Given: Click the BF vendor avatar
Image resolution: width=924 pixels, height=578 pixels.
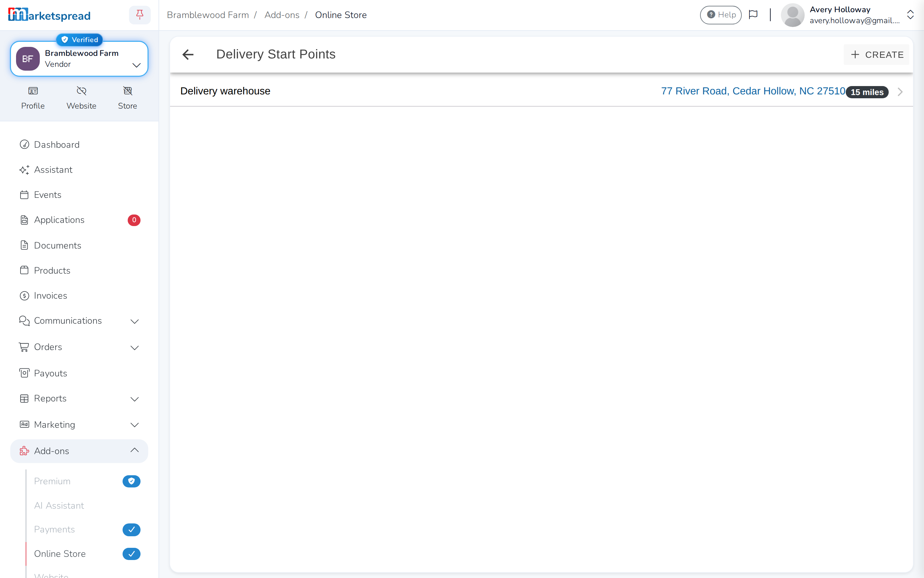Looking at the screenshot, I should click(28, 59).
